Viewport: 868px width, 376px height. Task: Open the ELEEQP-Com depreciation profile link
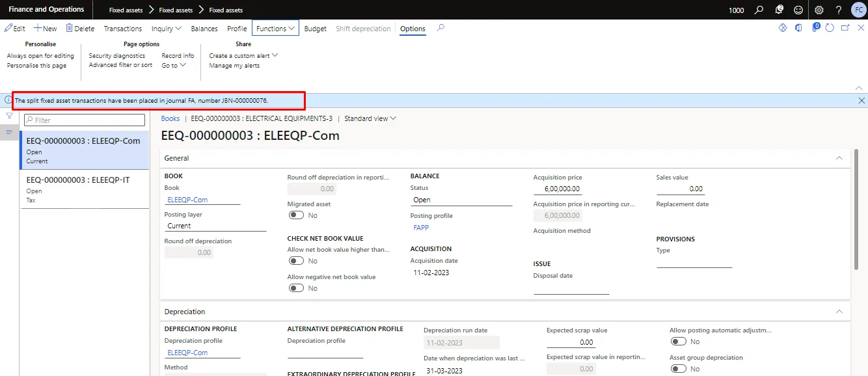click(187, 353)
